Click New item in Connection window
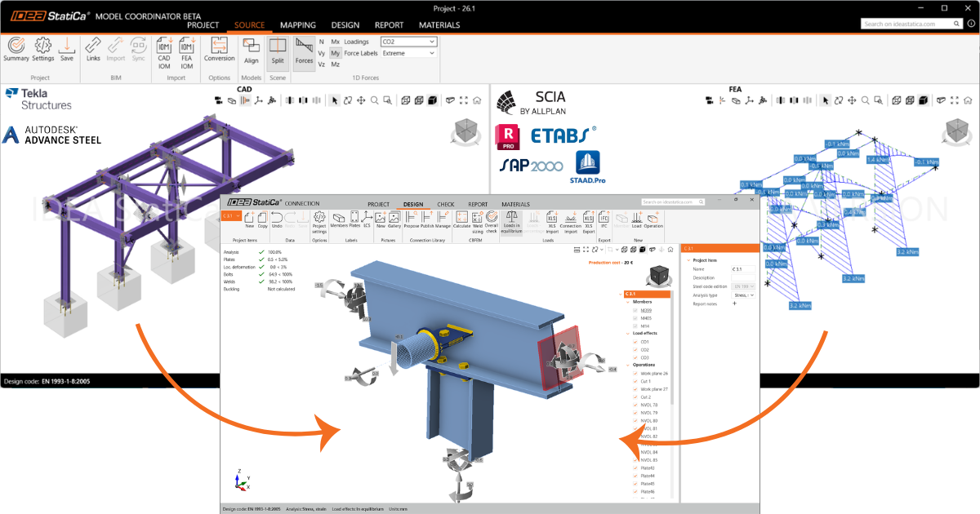The width and height of the screenshot is (980, 514). [249, 219]
